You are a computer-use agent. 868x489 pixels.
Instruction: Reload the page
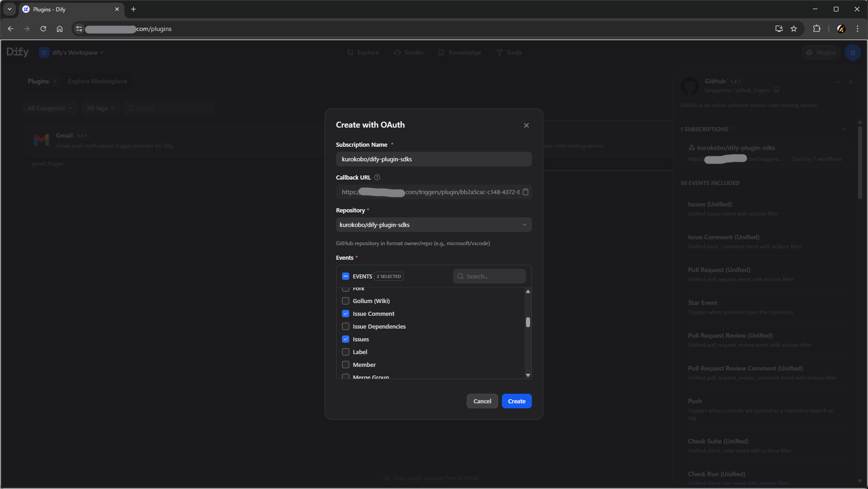[x=43, y=29]
